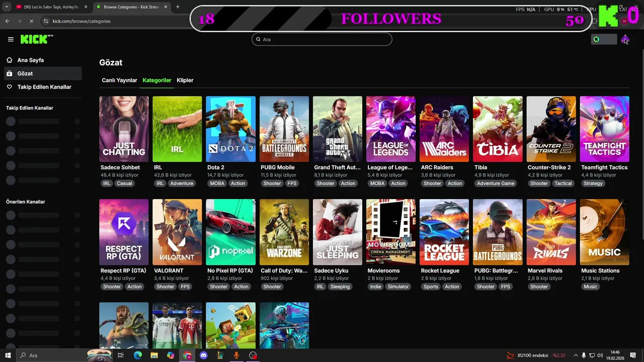Open the Grand Theft Auto category cover
644x362 pixels.
pyautogui.click(x=338, y=129)
